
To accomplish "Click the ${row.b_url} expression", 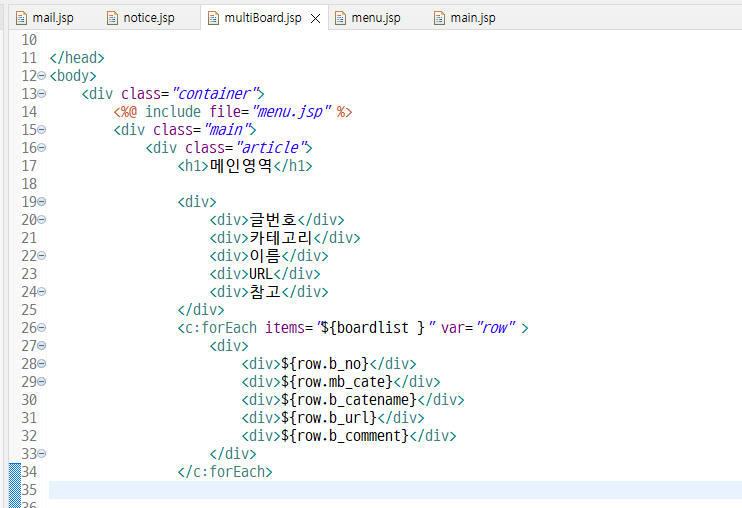I will coord(329,418).
